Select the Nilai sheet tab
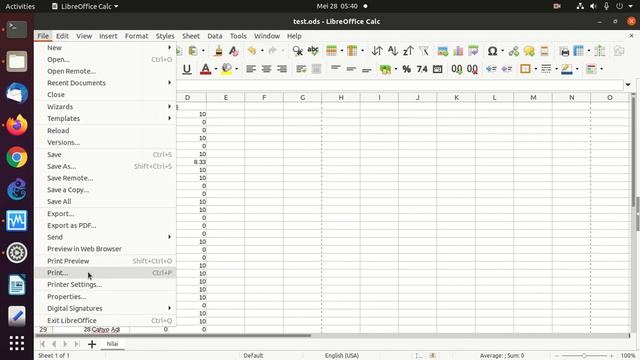 pyautogui.click(x=112, y=344)
